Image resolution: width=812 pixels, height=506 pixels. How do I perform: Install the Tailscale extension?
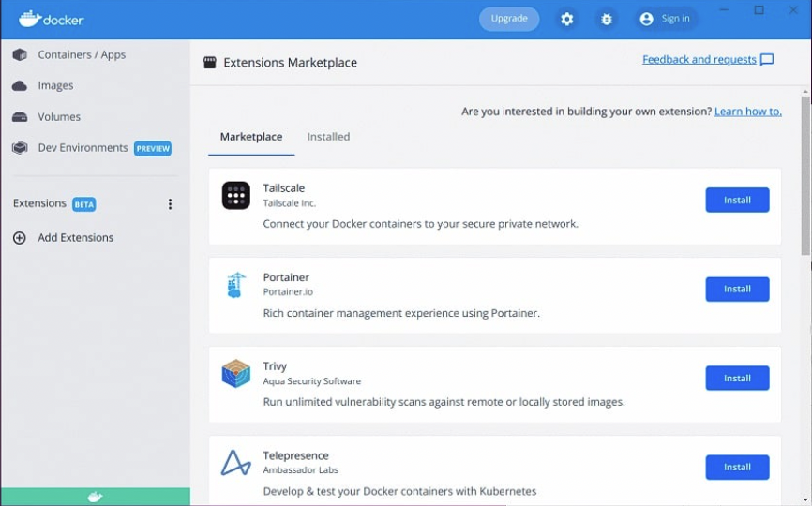tap(737, 201)
